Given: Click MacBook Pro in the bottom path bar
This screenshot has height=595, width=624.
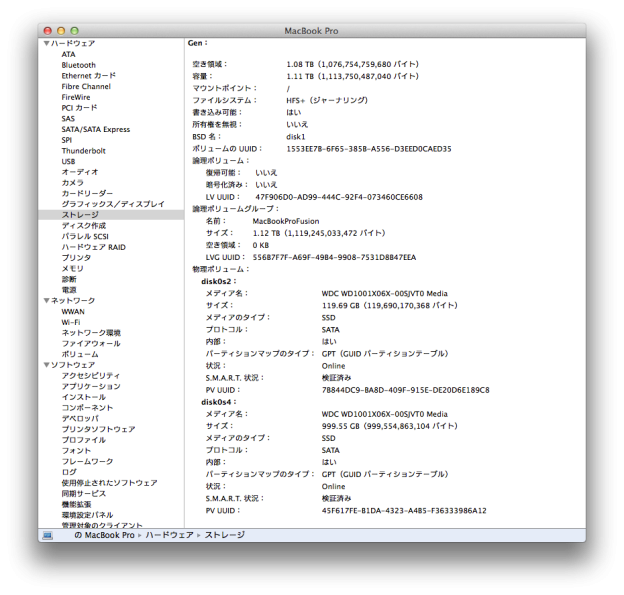Looking at the screenshot, I should pyautogui.click(x=109, y=535).
